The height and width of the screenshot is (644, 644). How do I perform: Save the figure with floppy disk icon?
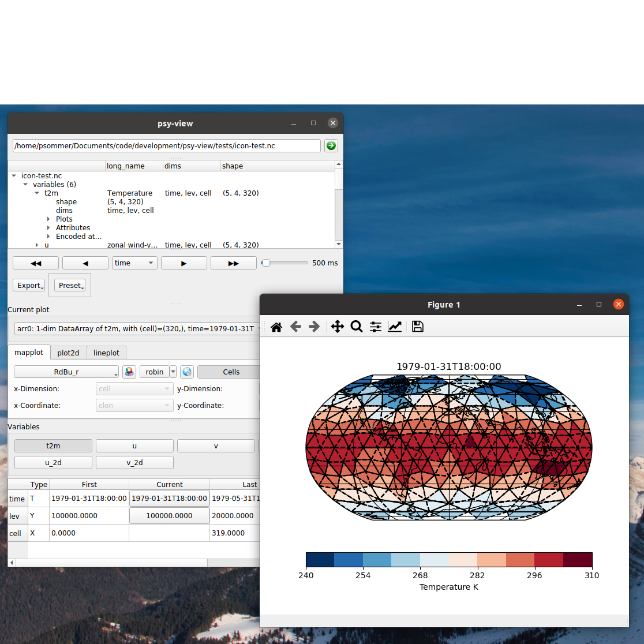click(418, 327)
